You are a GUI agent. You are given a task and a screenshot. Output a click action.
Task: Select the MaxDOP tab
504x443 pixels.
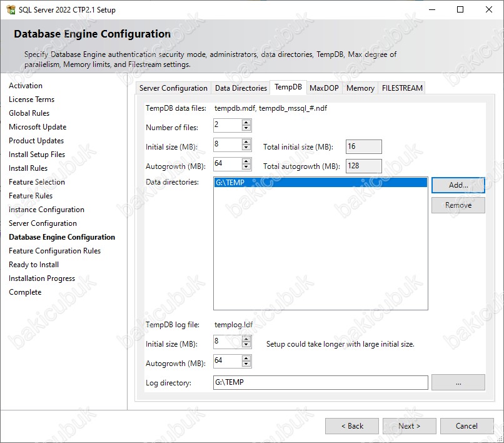[x=324, y=88]
